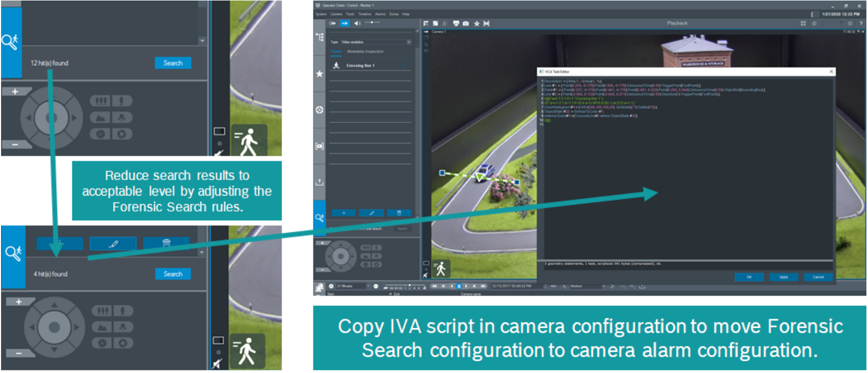This screenshot has height=373, width=868.
Task: Toggle live mode camera button
Action: coord(333,23)
